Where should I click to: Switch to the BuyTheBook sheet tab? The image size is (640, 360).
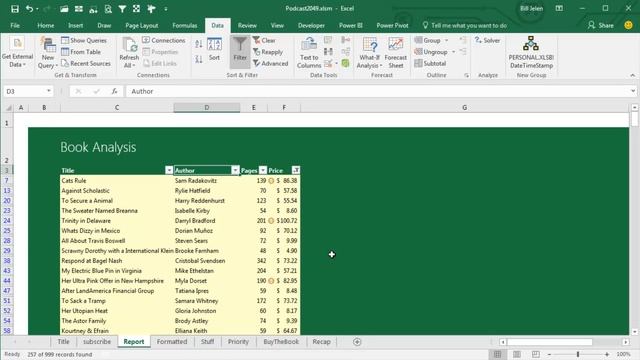281,342
